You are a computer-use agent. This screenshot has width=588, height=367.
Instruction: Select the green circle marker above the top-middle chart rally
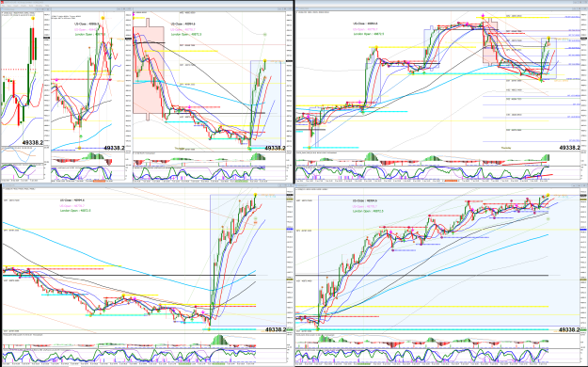click(x=264, y=35)
